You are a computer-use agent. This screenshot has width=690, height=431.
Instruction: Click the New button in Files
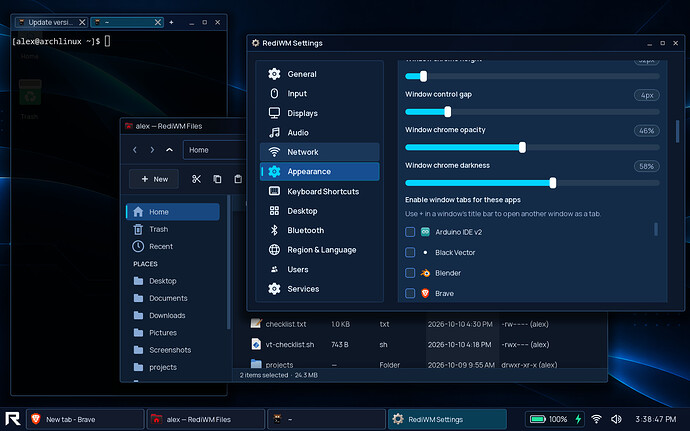pyautogui.click(x=154, y=179)
